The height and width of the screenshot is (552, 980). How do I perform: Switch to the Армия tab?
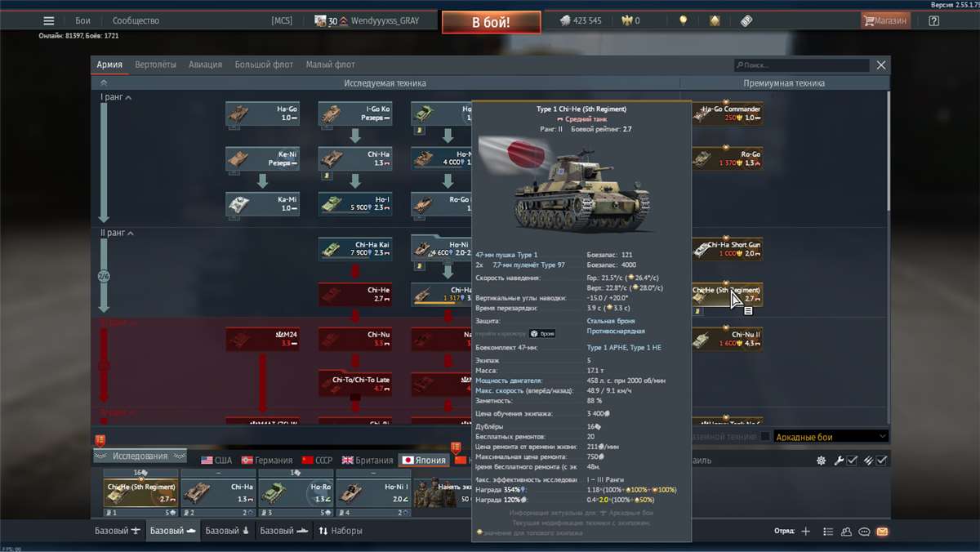coord(109,65)
